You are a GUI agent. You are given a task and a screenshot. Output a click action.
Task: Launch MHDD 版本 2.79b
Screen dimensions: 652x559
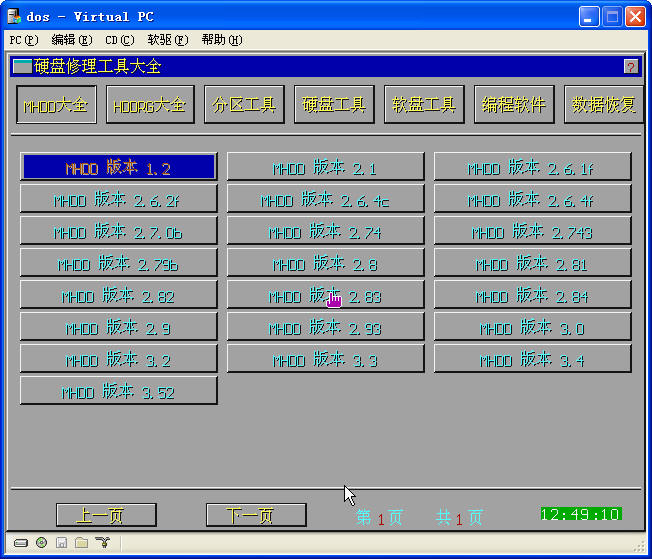pyautogui.click(x=119, y=263)
